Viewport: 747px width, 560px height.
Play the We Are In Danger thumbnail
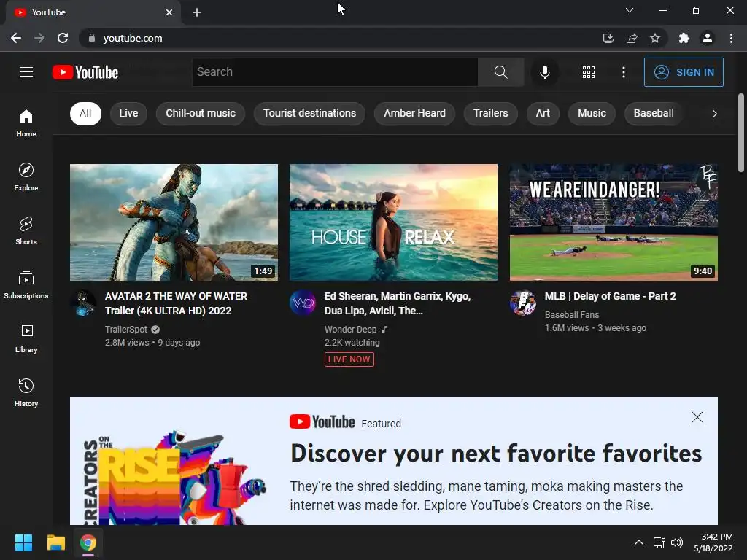point(614,222)
